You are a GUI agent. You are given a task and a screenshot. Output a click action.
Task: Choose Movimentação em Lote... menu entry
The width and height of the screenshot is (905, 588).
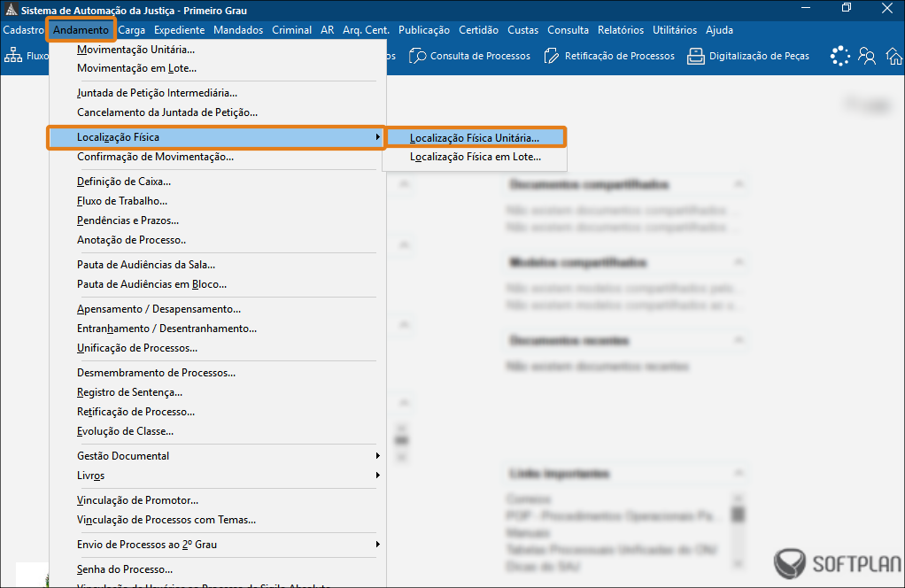216,68
